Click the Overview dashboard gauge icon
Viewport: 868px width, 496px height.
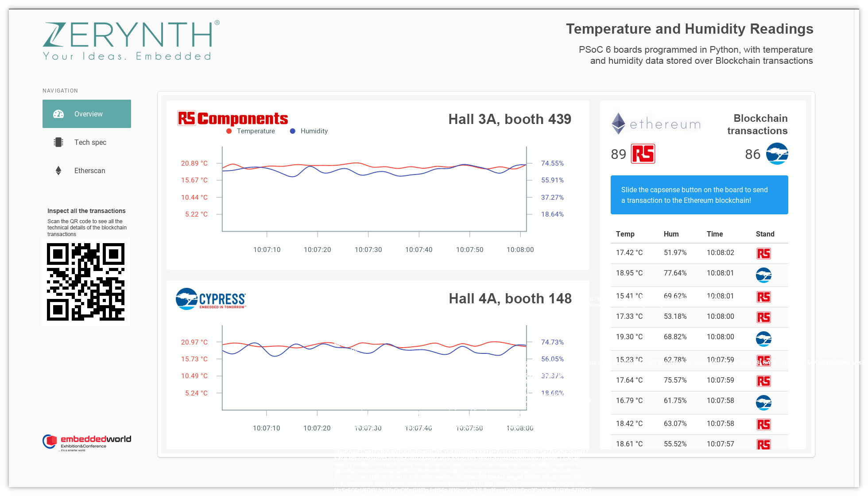coord(58,114)
